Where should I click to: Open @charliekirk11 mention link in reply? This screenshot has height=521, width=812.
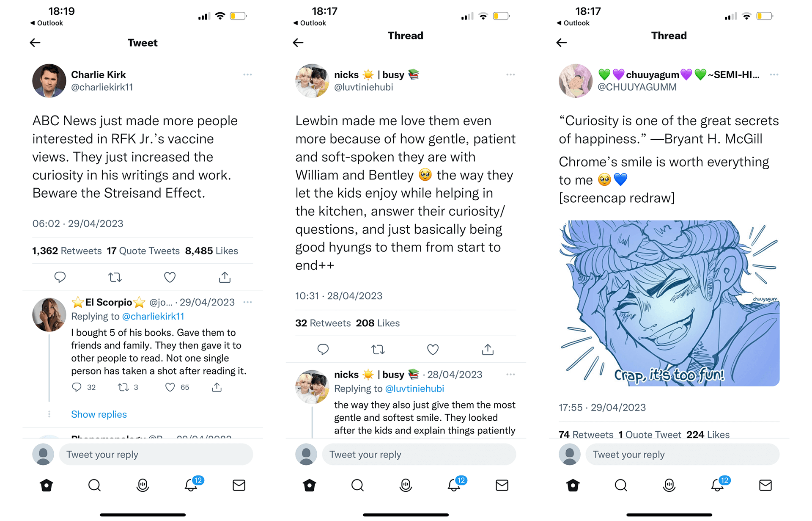coord(153,316)
